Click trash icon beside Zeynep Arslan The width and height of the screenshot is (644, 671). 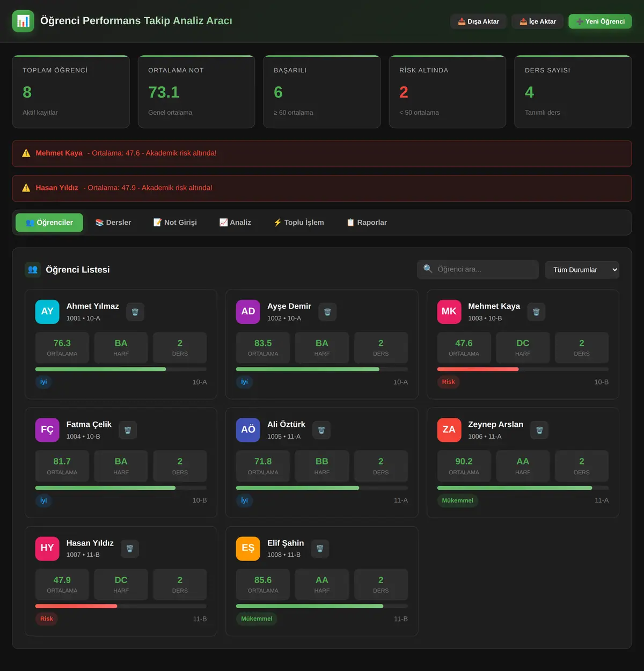coord(539,430)
